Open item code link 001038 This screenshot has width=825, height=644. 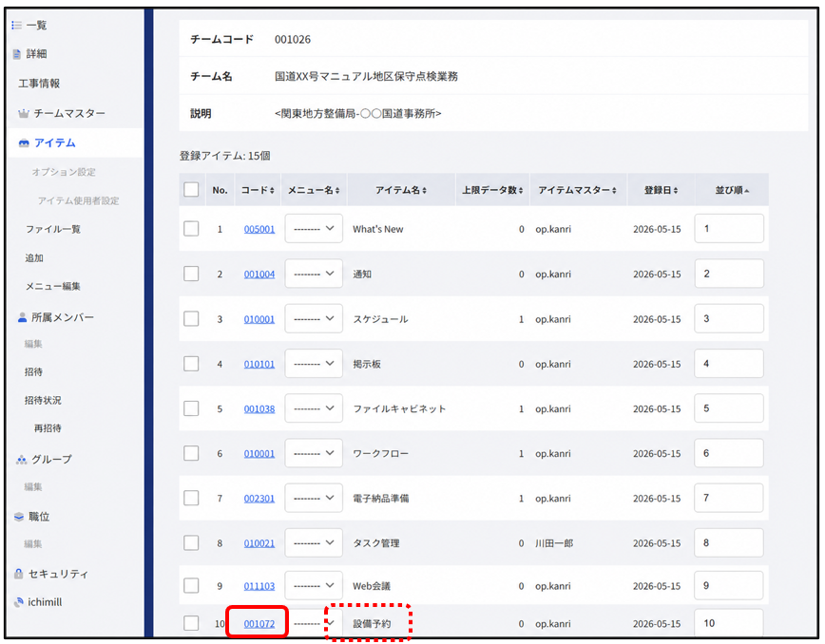click(259, 408)
